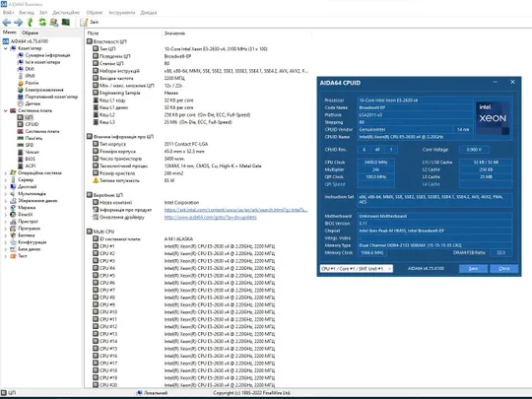
Task: Open the CPU/Core/SMT unit dropdown in CPUID
Action: (x=357, y=268)
